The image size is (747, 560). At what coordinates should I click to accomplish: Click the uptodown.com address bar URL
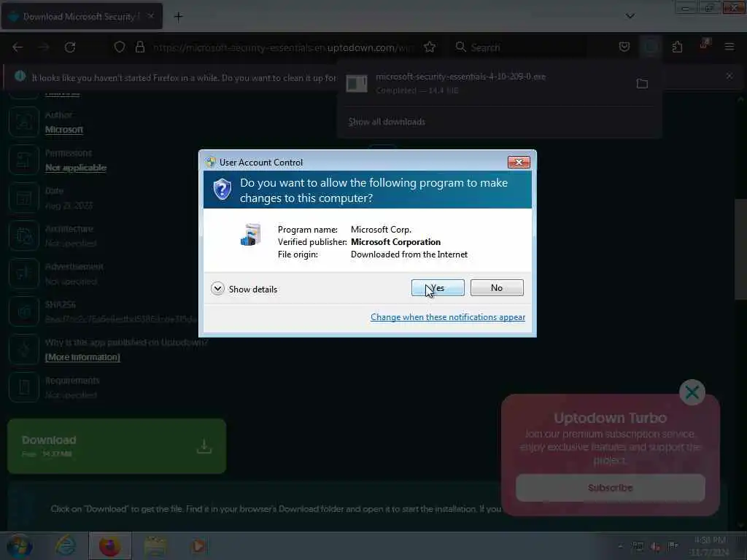(x=284, y=47)
